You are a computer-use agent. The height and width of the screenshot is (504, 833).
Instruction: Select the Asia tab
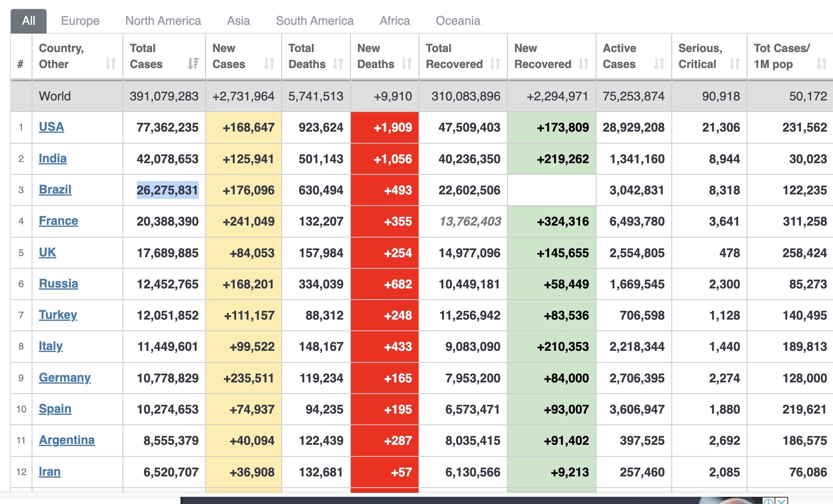(x=238, y=20)
